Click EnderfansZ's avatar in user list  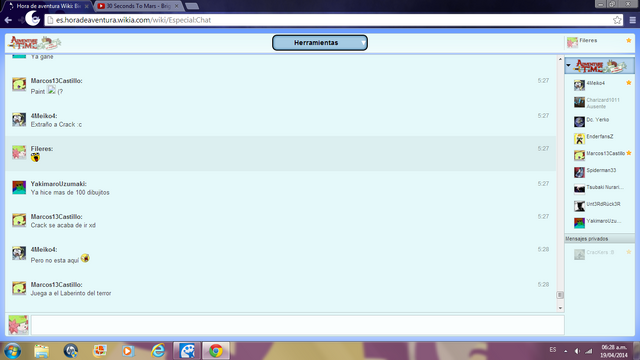click(579, 139)
